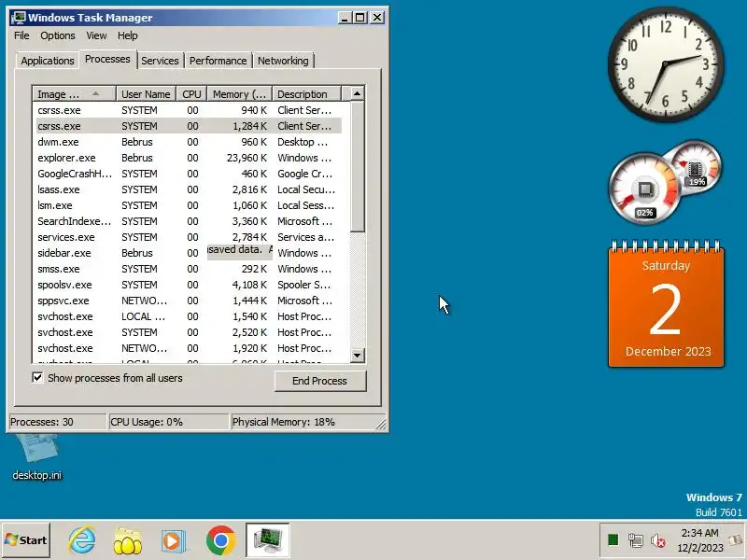Open Internet Explorer from the taskbar
Image resolution: width=747 pixels, height=560 pixels.
click(x=81, y=540)
